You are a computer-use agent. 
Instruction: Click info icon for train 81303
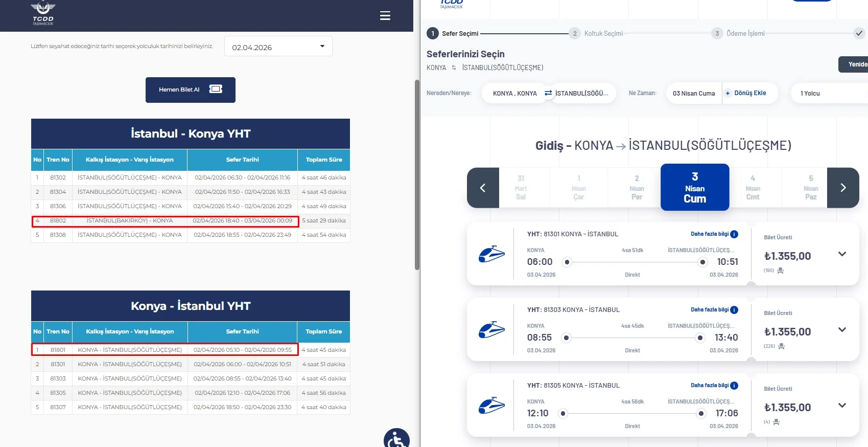734,310
